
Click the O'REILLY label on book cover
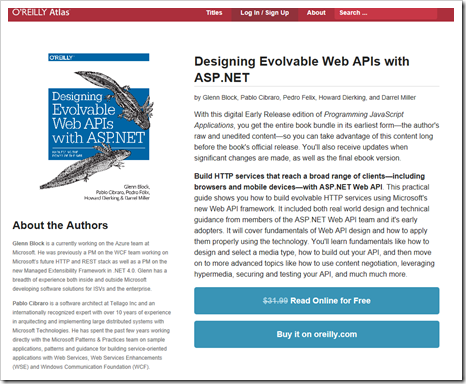tap(61, 58)
